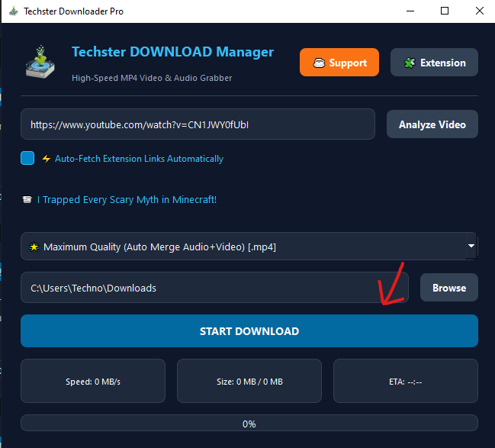This screenshot has height=448, width=495.
Task: Click the coffee cup icon on Support
Action: click(x=319, y=63)
